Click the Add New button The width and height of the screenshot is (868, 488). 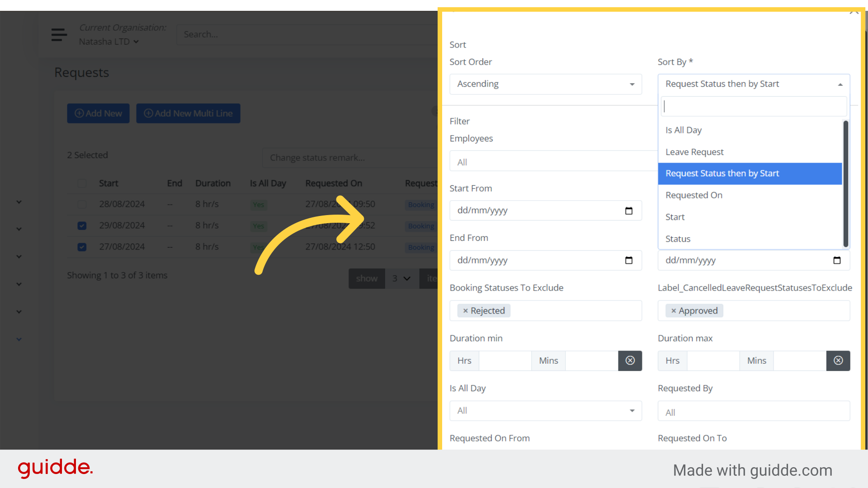click(98, 113)
